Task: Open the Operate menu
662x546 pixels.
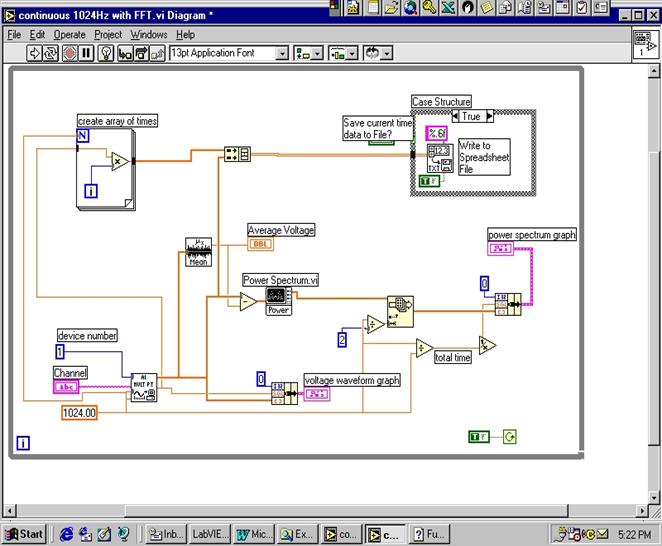Action: 69,34
